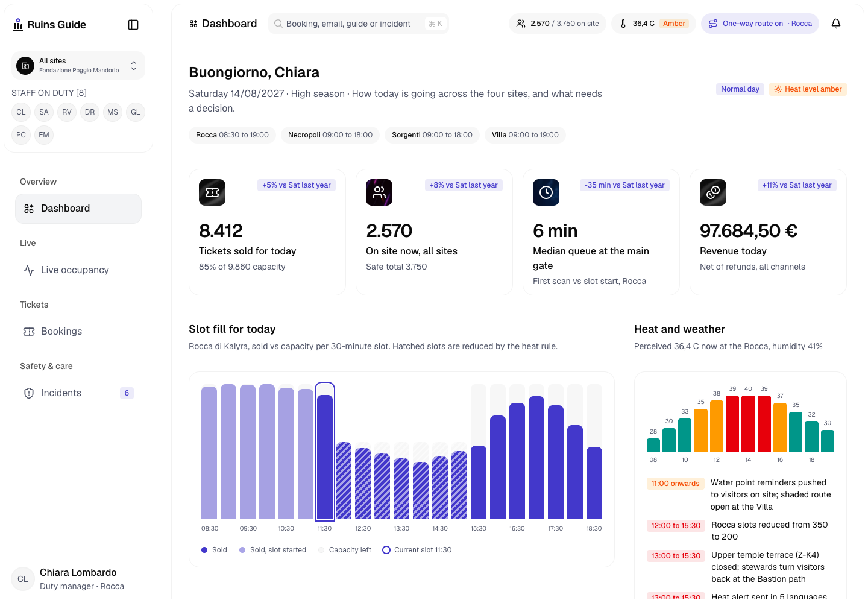Select the Sorgenti hours chip
This screenshot has width=868, height=603.
(432, 135)
